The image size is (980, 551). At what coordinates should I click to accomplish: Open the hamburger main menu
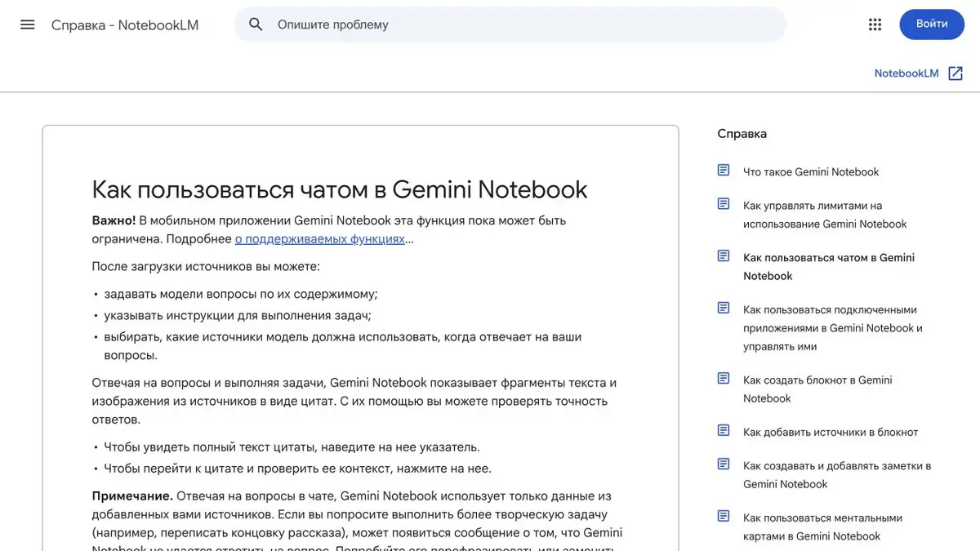28,24
